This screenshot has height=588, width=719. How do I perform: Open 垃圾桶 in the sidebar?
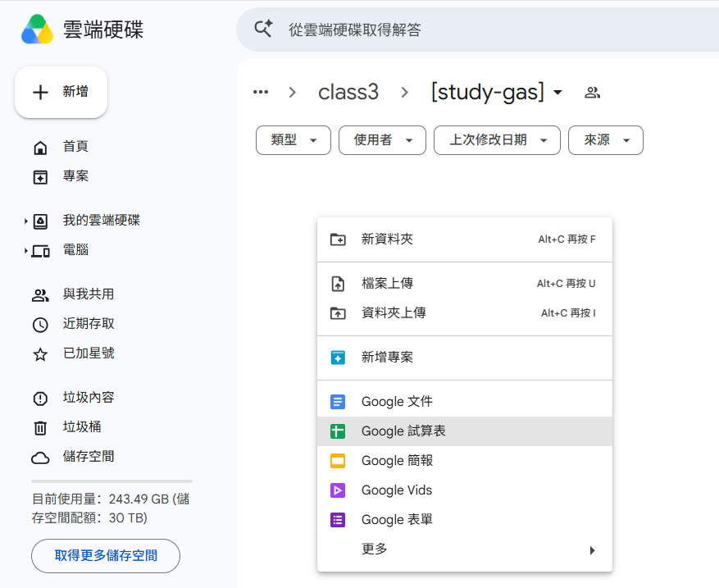tap(82, 427)
